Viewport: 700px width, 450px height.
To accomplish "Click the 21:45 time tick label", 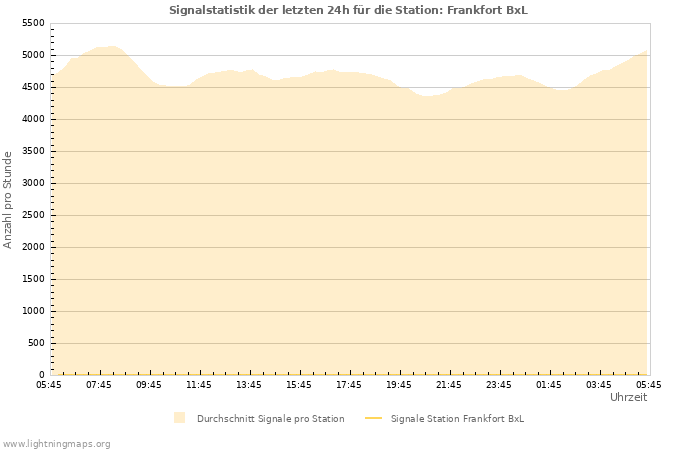I will 449,384.
